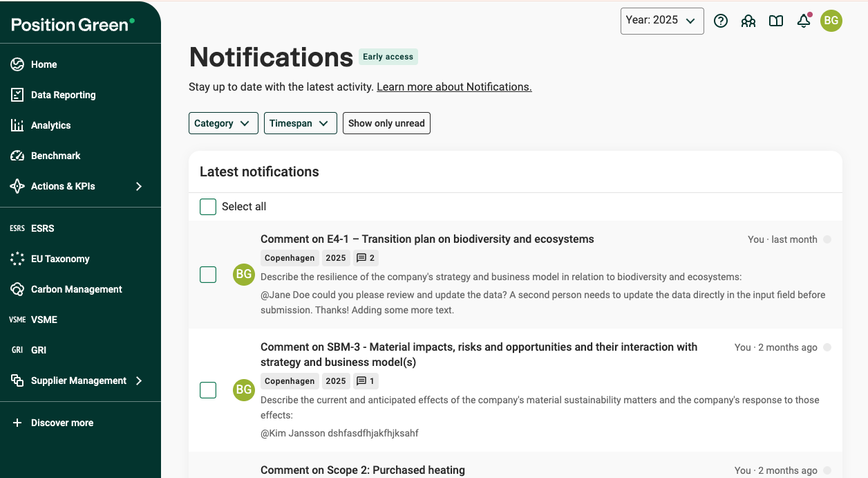The width and height of the screenshot is (868, 478).
Task: Open Comment on Scope 2: Purchased heating
Action: (x=363, y=470)
